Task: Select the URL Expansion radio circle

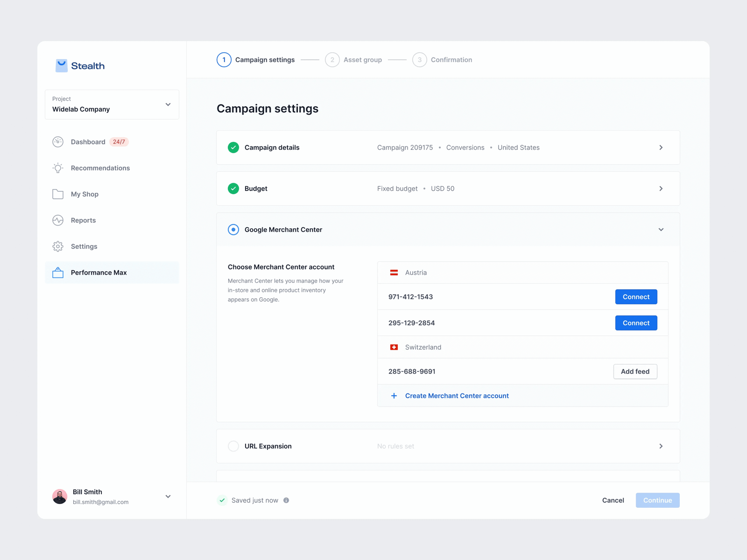Action: pyautogui.click(x=233, y=446)
